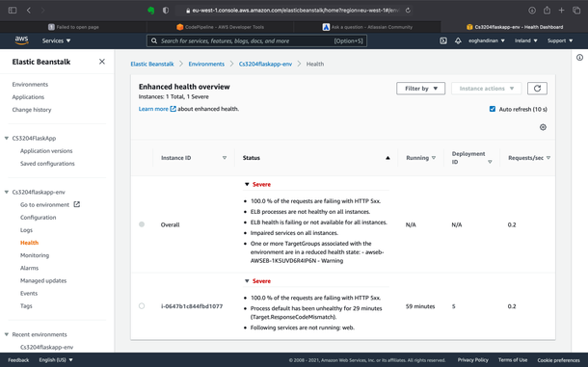Switch to the Atlassian Community tab

pyautogui.click(x=367, y=27)
